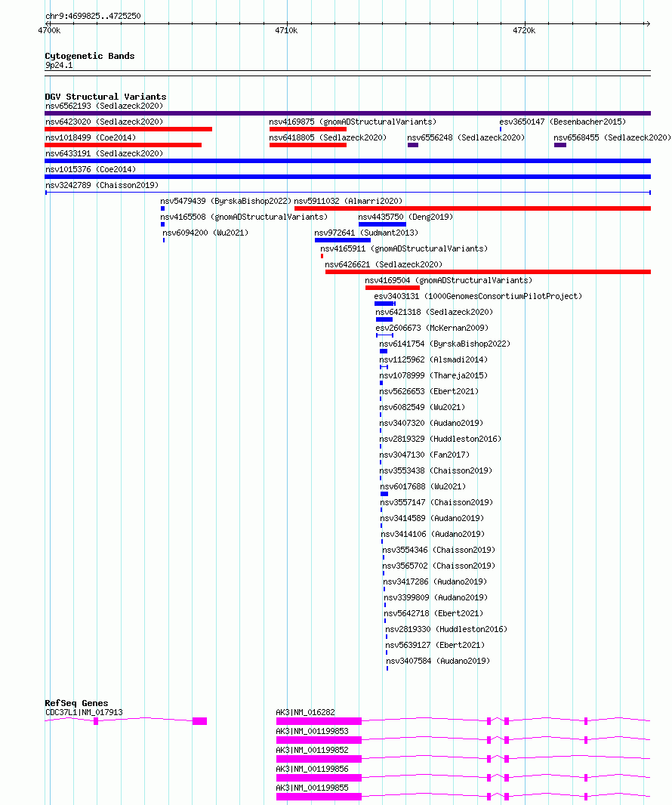Screen dimensions: 672x805
Task: Open the RefSeq Genes track heading
Action: click(76, 703)
